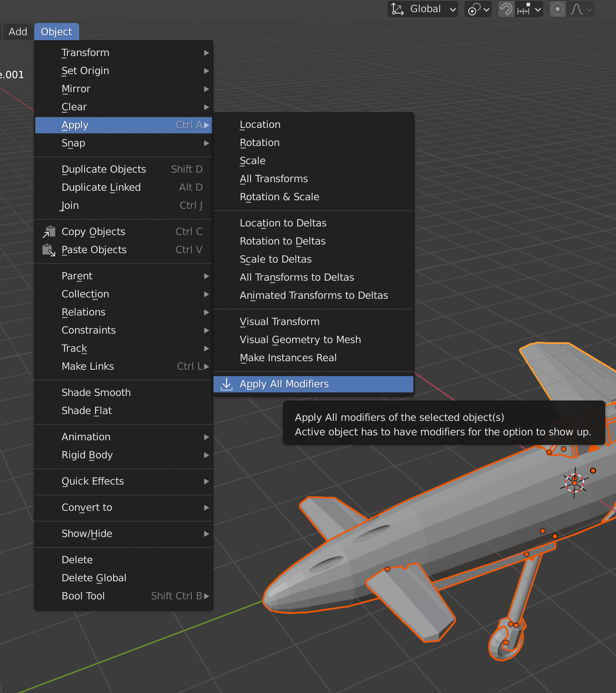Click Delete in the Object menu

pyautogui.click(x=123, y=560)
